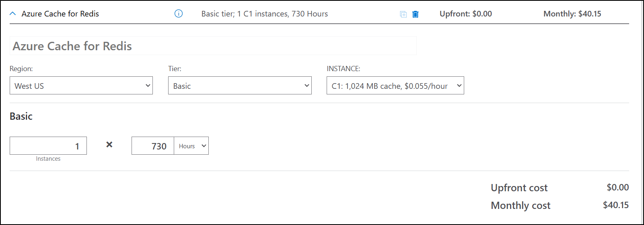Click the multiplication sign between the inputs

[x=109, y=145]
